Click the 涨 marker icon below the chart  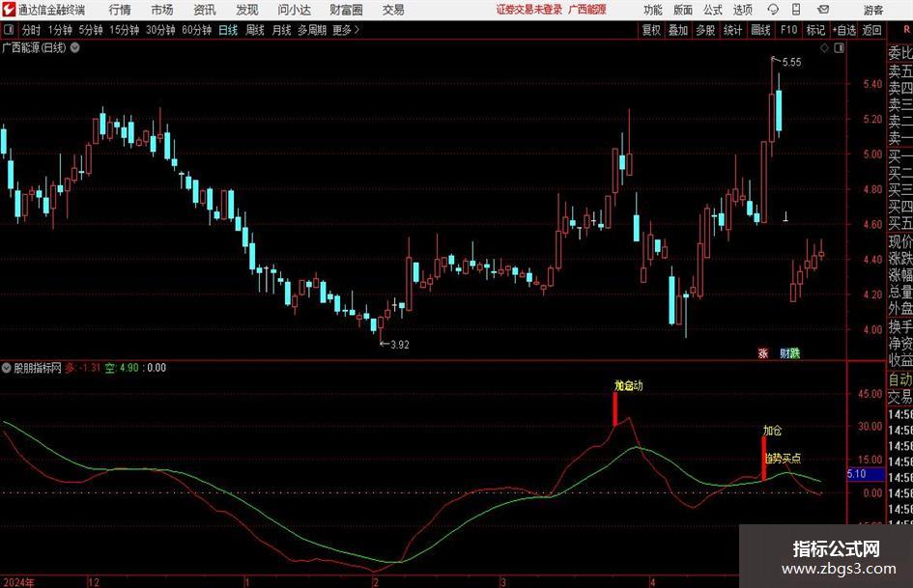[x=763, y=352]
